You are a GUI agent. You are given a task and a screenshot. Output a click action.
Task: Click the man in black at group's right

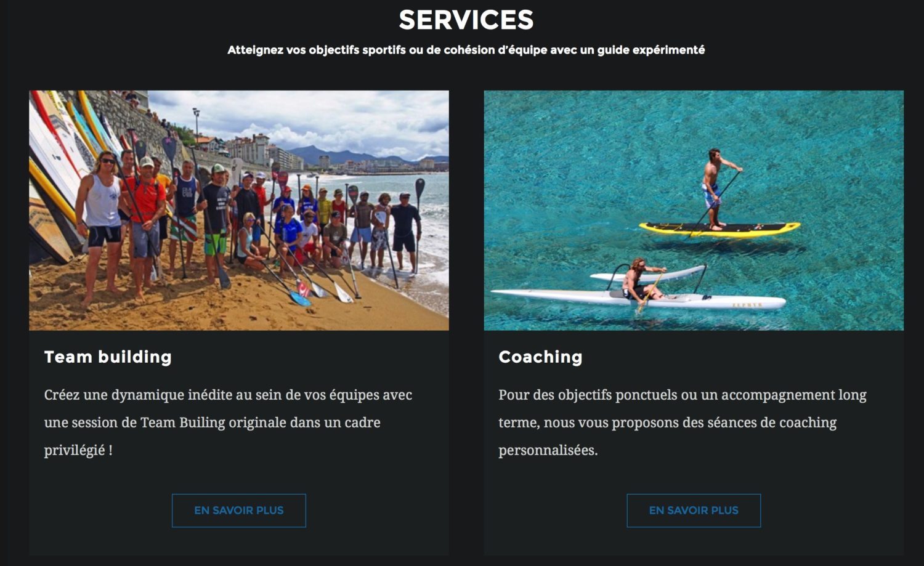point(405,232)
